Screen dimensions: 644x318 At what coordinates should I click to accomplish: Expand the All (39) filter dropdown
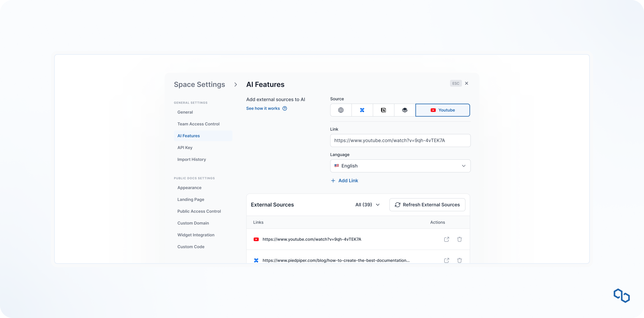368,205
